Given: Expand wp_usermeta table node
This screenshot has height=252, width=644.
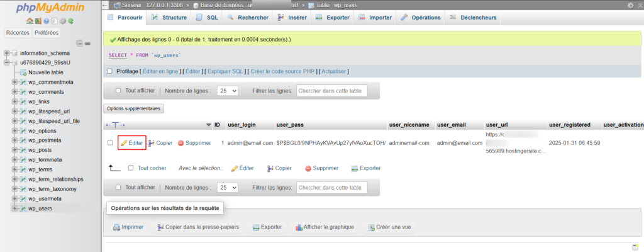Looking at the screenshot, I should coord(15,199).
